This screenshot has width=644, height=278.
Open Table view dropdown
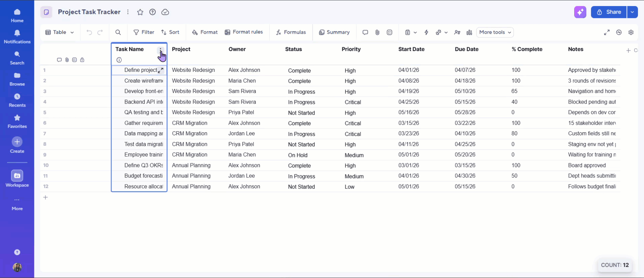(59, 32)
